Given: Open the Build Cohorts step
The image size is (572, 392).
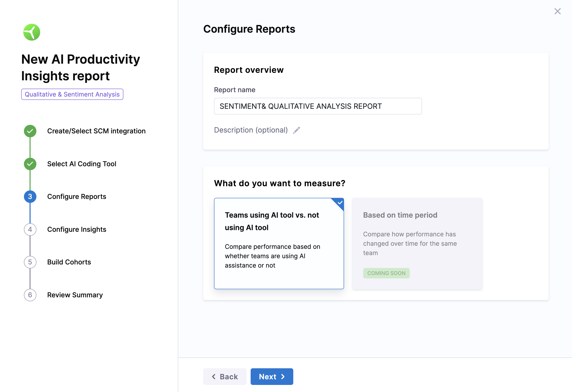Looking at the screenshot, I should click(x=69, y=262).
